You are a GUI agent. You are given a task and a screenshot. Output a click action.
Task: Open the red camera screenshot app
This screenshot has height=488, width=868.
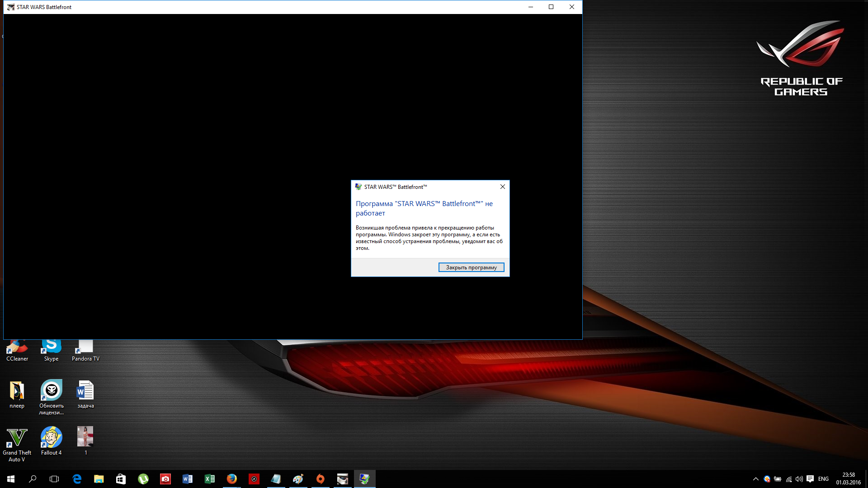click(x=165, y=479)
